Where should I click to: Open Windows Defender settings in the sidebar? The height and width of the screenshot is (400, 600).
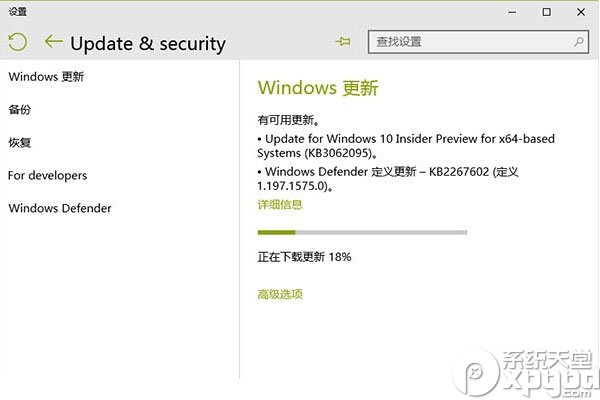point(59,208)
